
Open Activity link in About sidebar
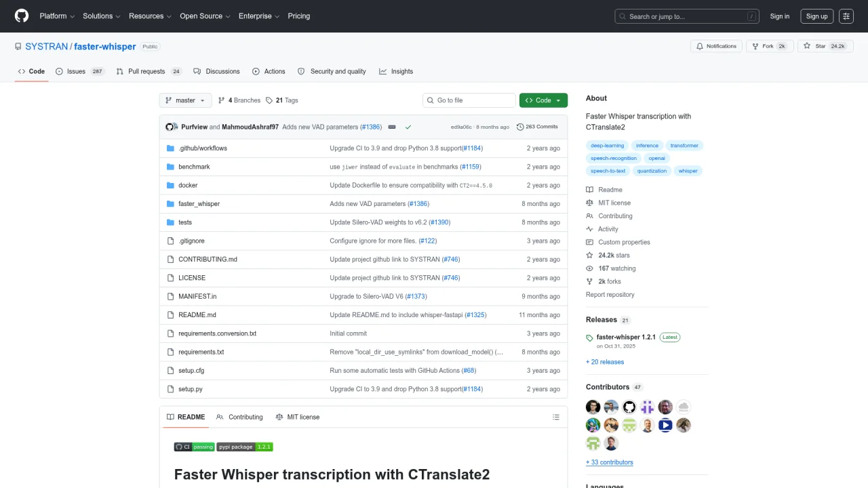[602, 229]
